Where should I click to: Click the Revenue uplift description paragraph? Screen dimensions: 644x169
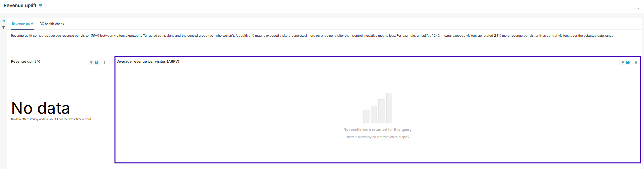[x=312, y=36]
